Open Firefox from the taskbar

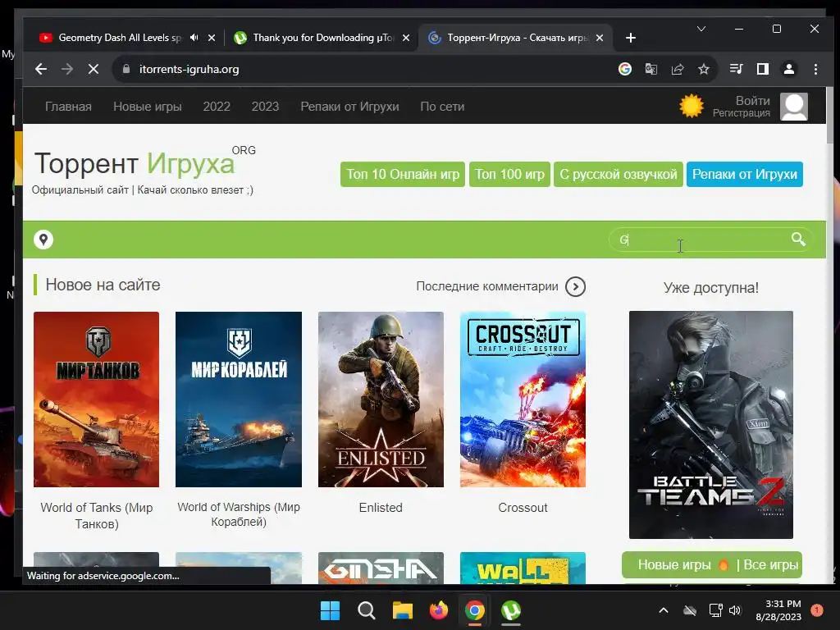(x=439, y=610)
